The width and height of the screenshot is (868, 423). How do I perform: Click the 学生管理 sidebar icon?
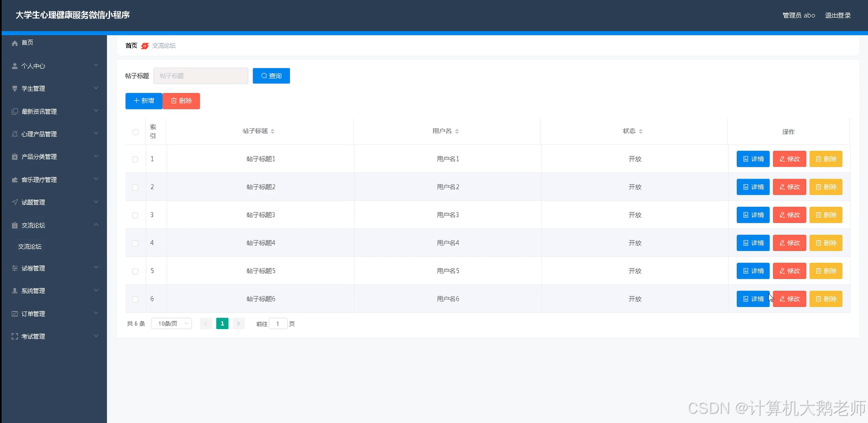[15, 89]
